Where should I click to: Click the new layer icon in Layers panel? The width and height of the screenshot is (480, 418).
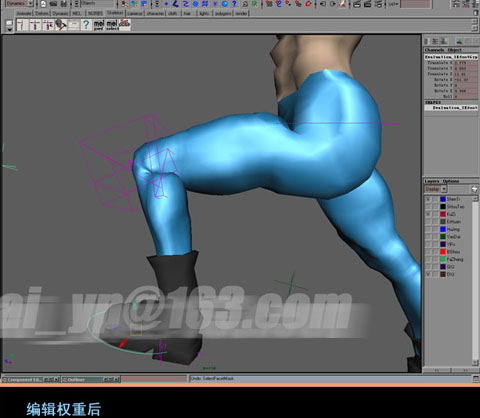(x=474, y=189)
